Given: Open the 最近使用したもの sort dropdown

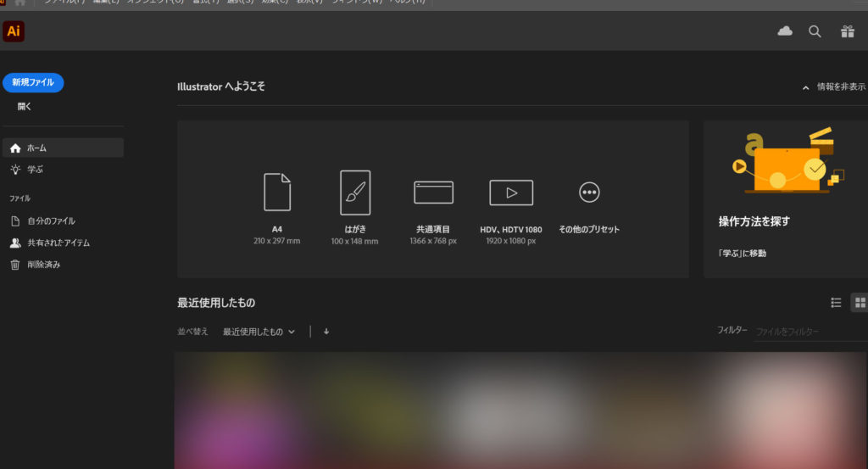Looking at the screenshot, I should coord(259,332).
